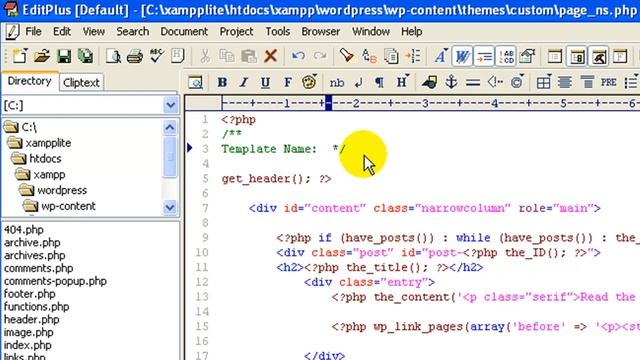
Task: Click the PRE preformatted text icon
Action: tap(609, 82)
